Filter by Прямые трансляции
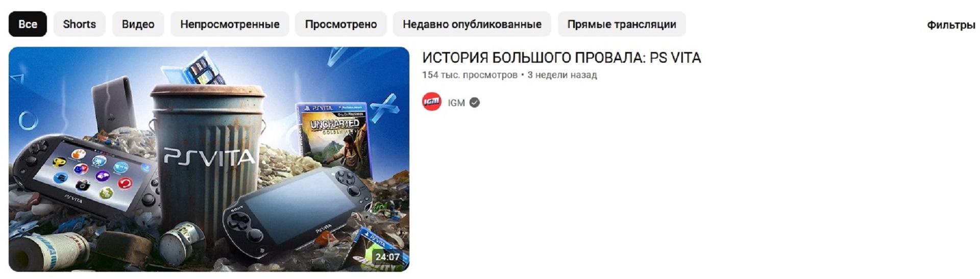This screenshot has width=980, height=279. (622, 24)
